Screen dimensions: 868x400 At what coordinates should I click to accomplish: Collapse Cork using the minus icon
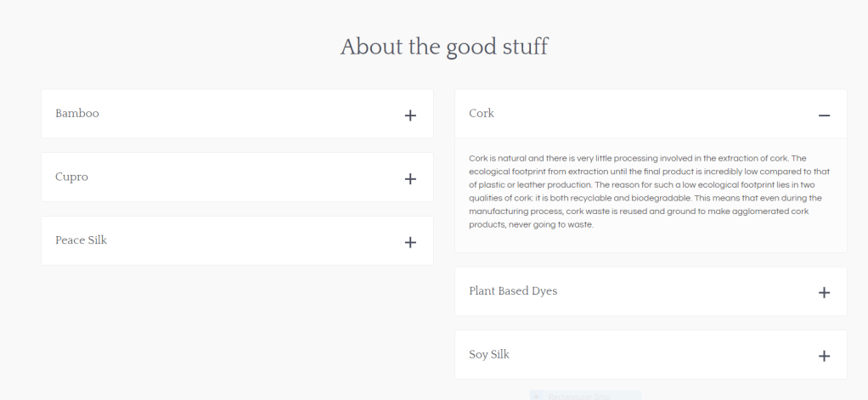coord(824,115)
